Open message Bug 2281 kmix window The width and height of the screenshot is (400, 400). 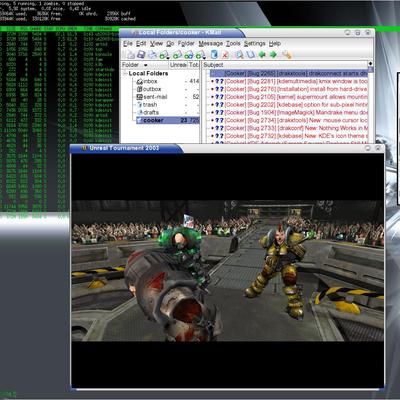(x=289, y=81)
